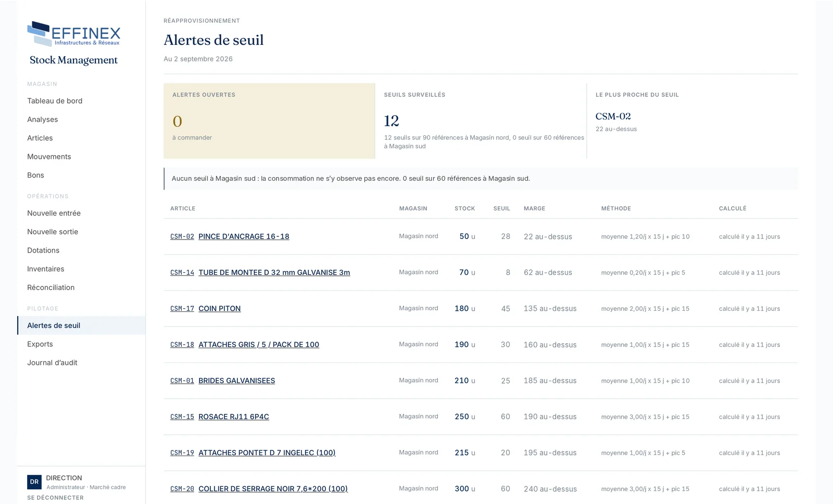Click the Effinex logo
The width and height of the screenshot is (833, 504).
pyautogui.click(x=73, y=34)
